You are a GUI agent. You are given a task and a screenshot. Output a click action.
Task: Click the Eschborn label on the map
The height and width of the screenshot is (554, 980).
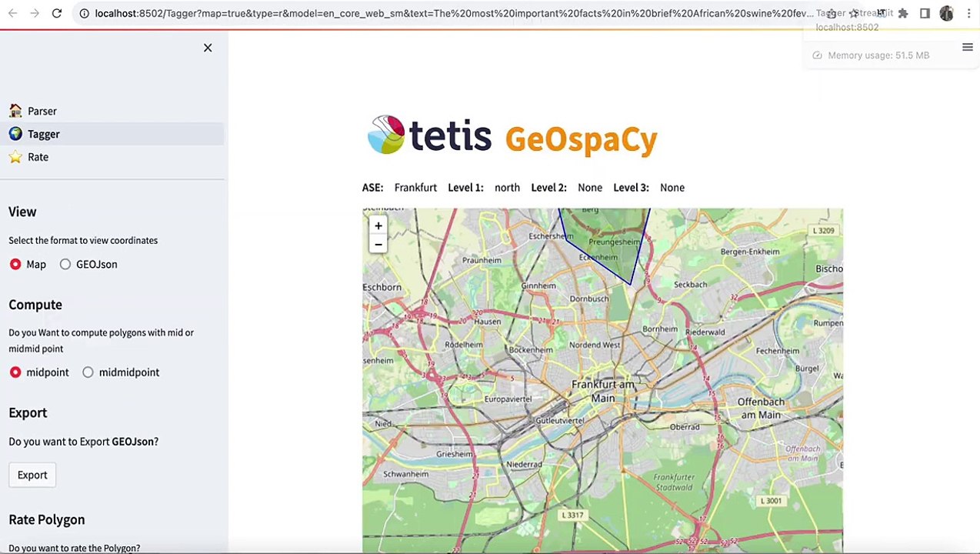pyautogui.click(x=382, y=287)
